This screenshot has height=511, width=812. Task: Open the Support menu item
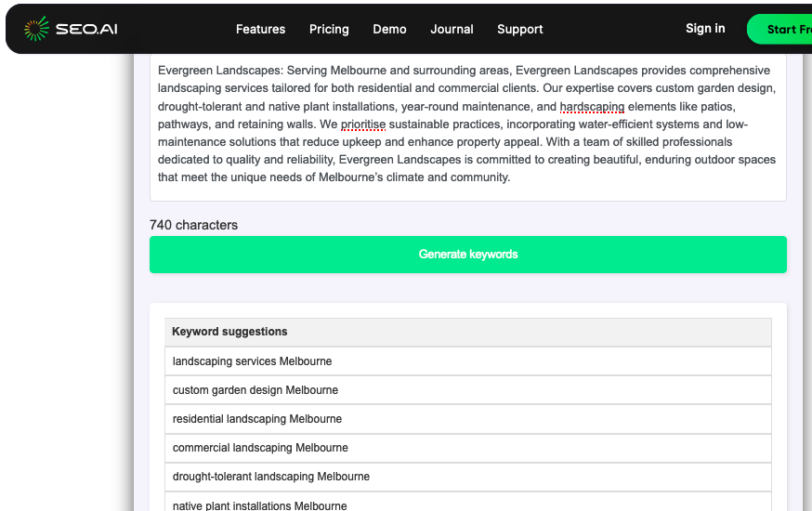click(x=519, y=29)
